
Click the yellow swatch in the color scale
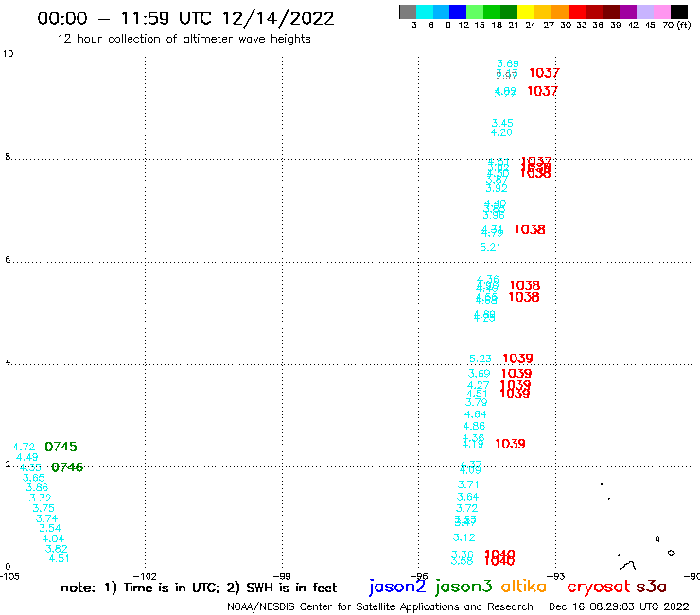[x=526, y=11]
